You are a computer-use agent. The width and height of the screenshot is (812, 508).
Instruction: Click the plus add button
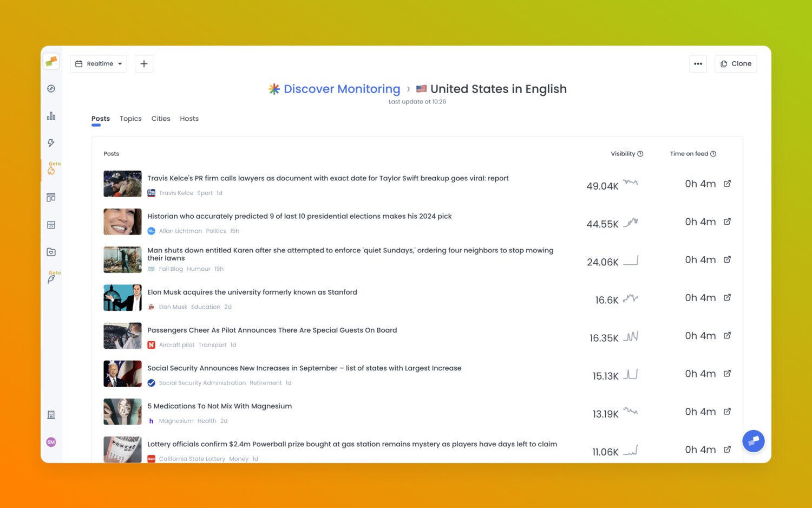coord(144,64)
